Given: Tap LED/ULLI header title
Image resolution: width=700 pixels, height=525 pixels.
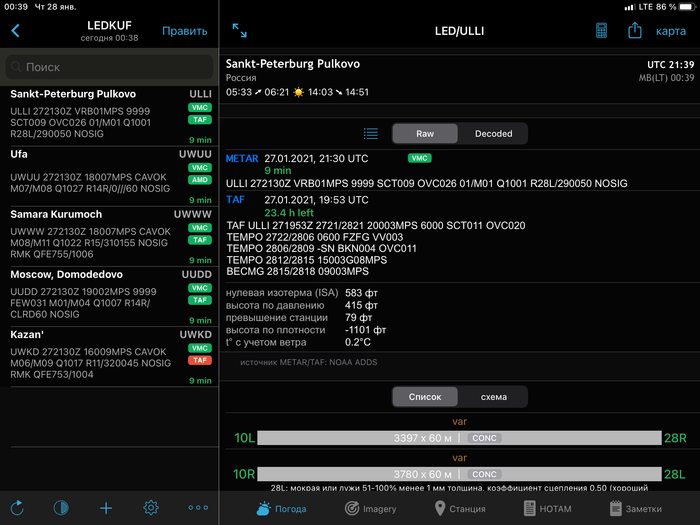Looking at the screenshot, I should coord(459,31).
